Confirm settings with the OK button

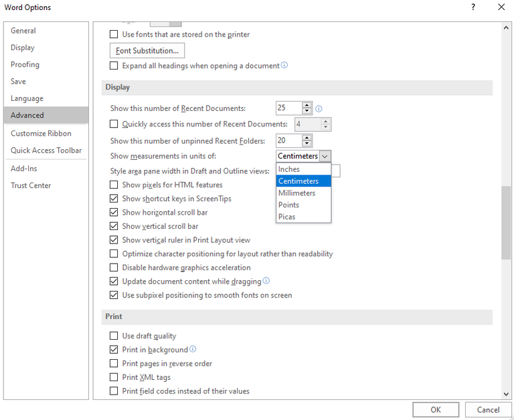pos(436,410)
